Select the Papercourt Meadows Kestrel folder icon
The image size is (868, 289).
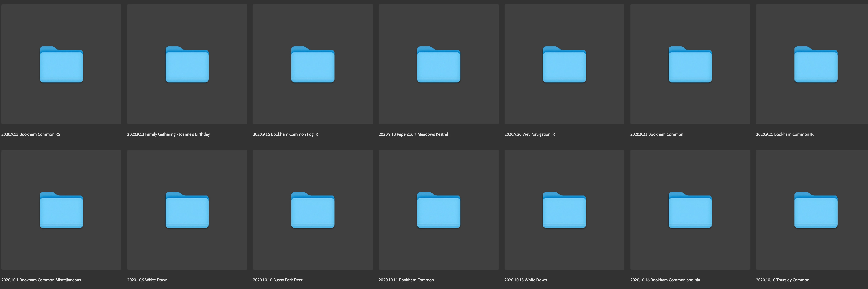(438, 65)
